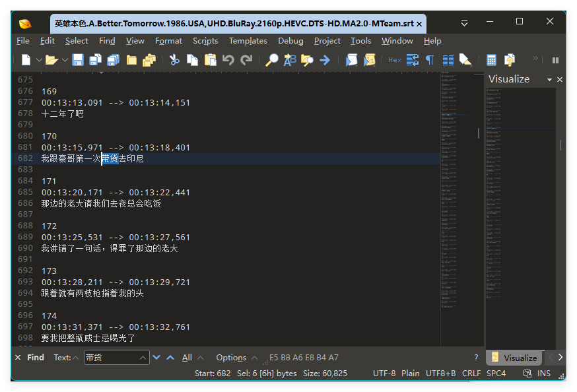Click the next panel tab arrow
Image resolution: width=577 pixels, height=392 pixels.
[560, 357]
